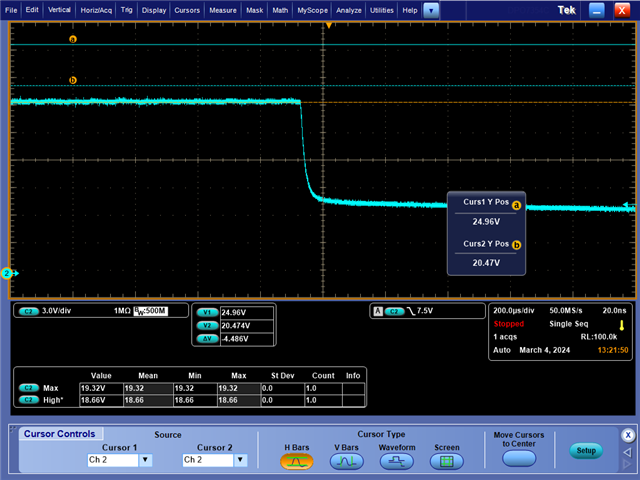Click cursor b marker on graticule
640x480 pixels.
pyautogui.click(x=73, y=80)
